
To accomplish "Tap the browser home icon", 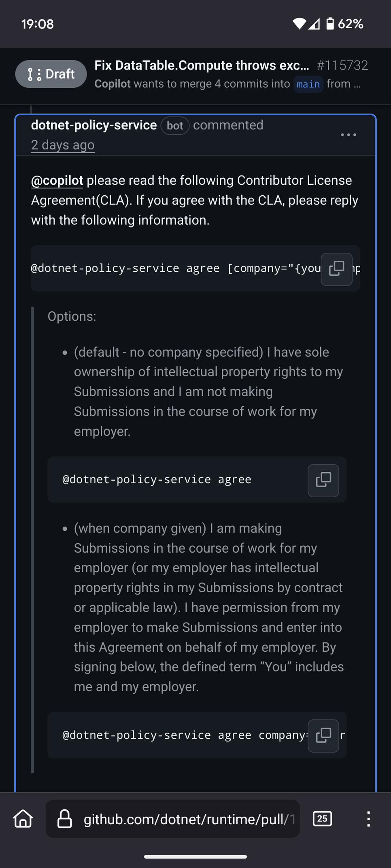I will click(x=23, y=819).
